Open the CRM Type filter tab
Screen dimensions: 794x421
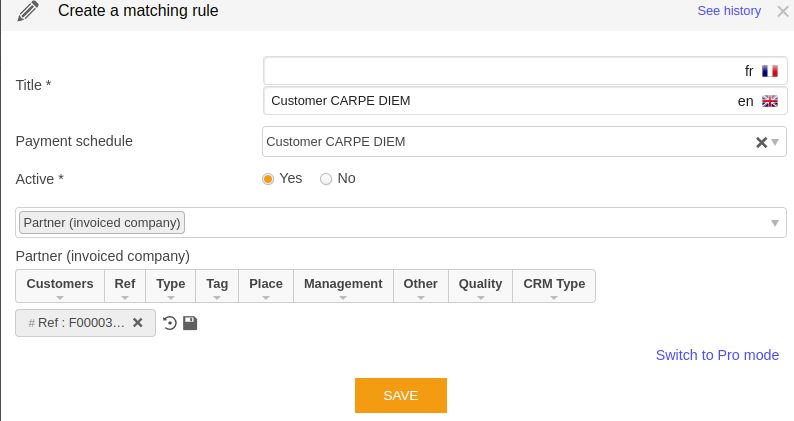(x=553, y=285)
